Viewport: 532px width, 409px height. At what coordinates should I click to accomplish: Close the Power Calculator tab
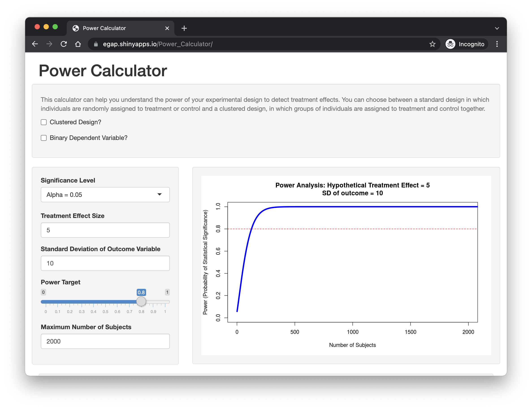point(167,28)
